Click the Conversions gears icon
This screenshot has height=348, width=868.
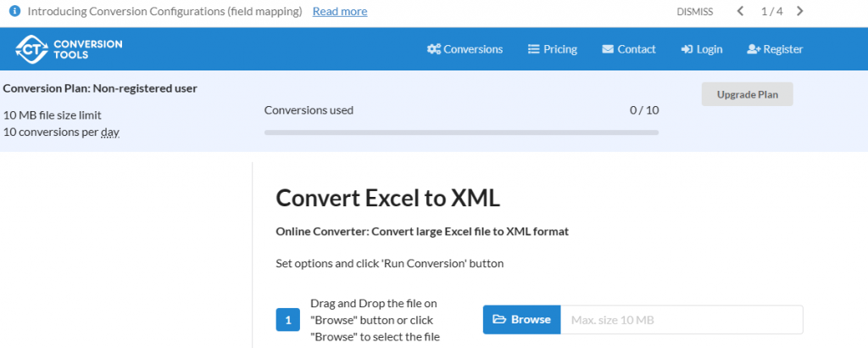tap(433, 49)
